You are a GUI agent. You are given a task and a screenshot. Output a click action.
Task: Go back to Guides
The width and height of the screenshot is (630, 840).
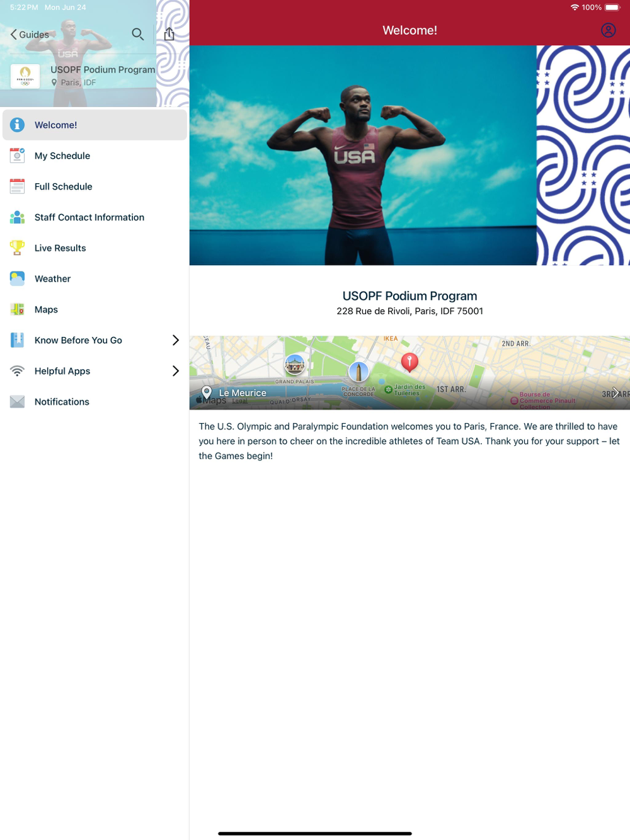click(x=30, y=35)
